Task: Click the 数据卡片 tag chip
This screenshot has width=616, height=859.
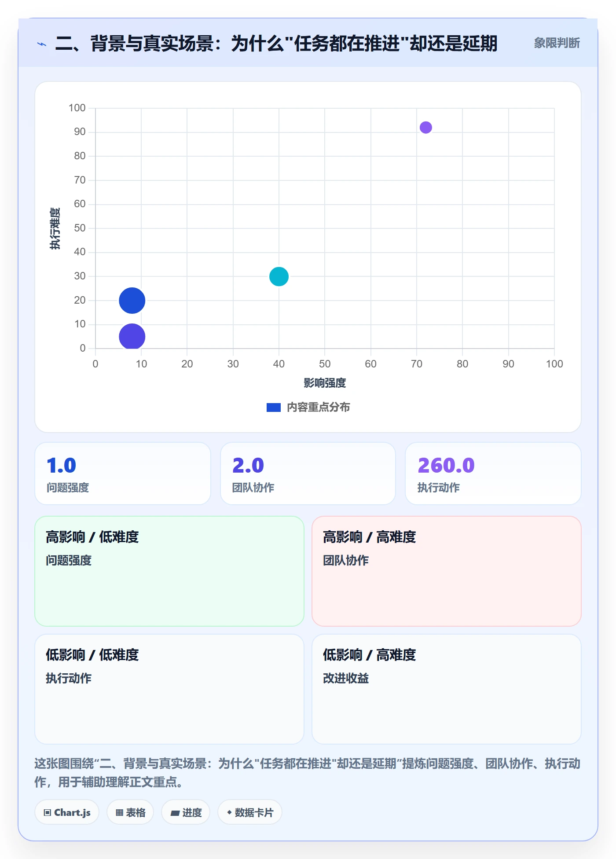Action: (250, 812)
